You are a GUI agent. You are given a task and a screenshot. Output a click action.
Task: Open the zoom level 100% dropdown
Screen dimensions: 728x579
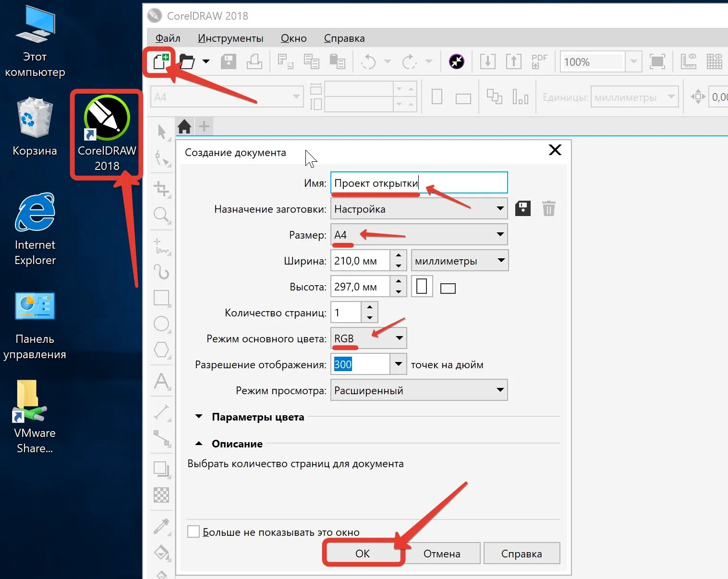click(x=634, y=61)
